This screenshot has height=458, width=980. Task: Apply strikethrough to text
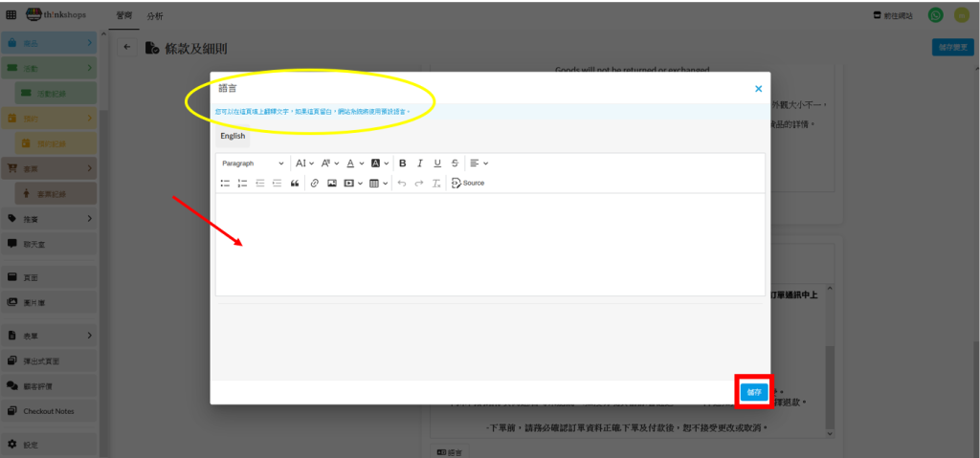click(455, 164)
